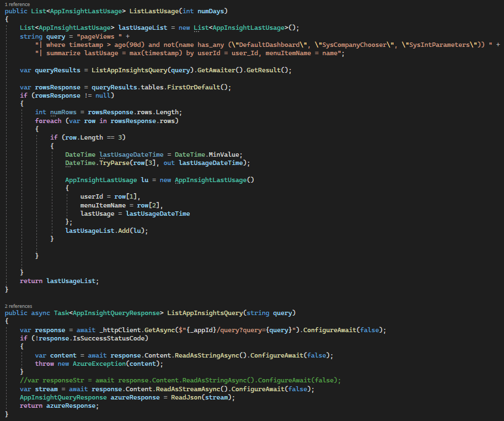Select MinValue after DateTime
The image size is (504, 421).
224,155
